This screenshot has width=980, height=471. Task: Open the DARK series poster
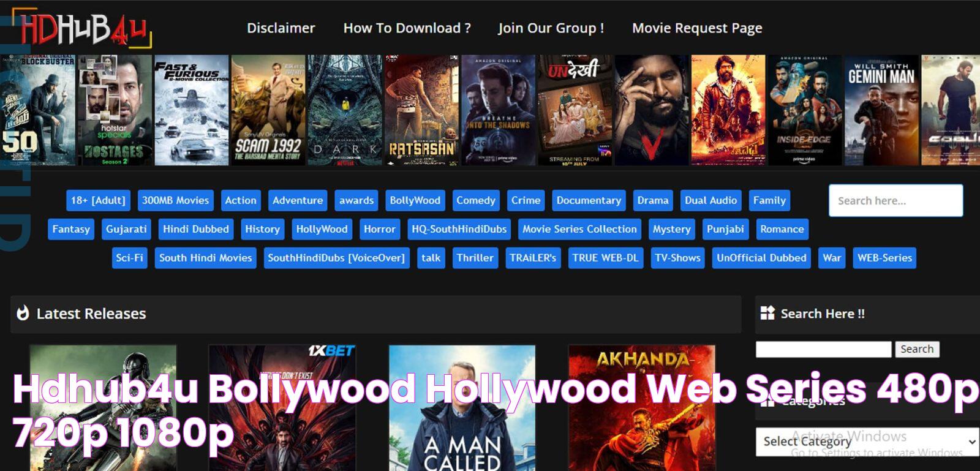(345, 110)
